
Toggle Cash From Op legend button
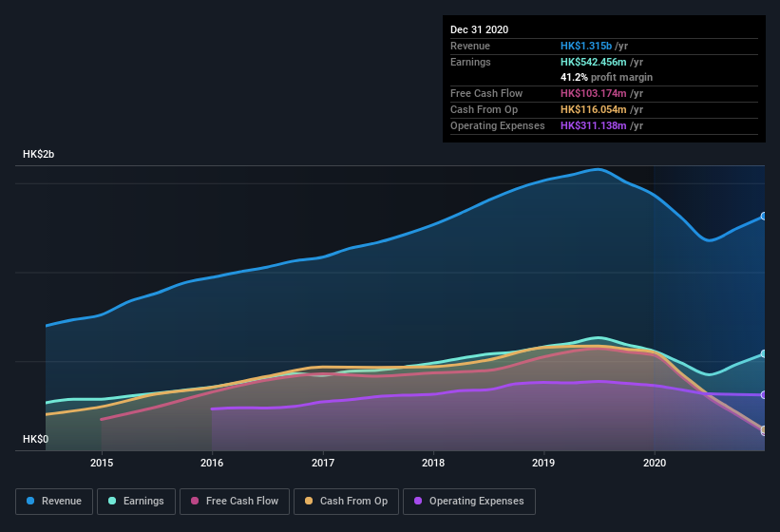click(x=346, y=502)
